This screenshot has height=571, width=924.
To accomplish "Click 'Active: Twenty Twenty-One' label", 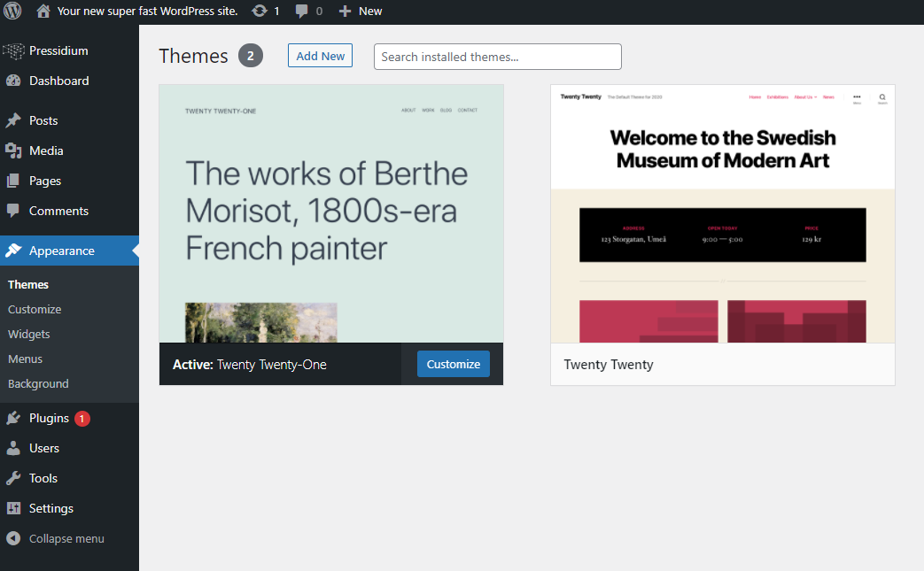I will [x=249, y=365].
